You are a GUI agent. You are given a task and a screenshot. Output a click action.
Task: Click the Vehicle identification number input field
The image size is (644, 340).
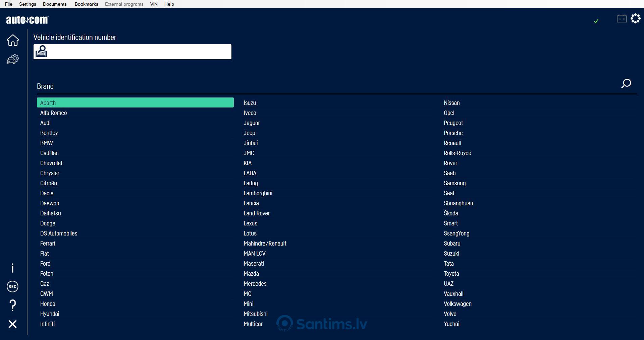click(132, 52)
